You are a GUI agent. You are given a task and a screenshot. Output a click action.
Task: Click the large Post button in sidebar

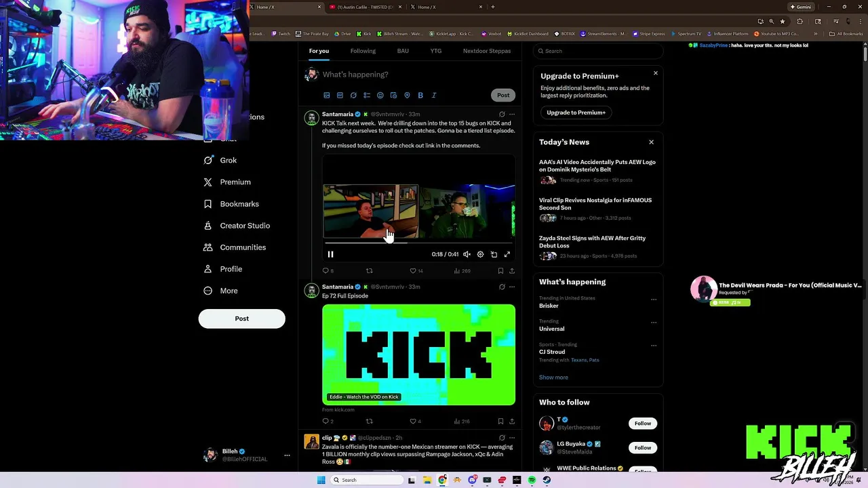tap(241, 319)
